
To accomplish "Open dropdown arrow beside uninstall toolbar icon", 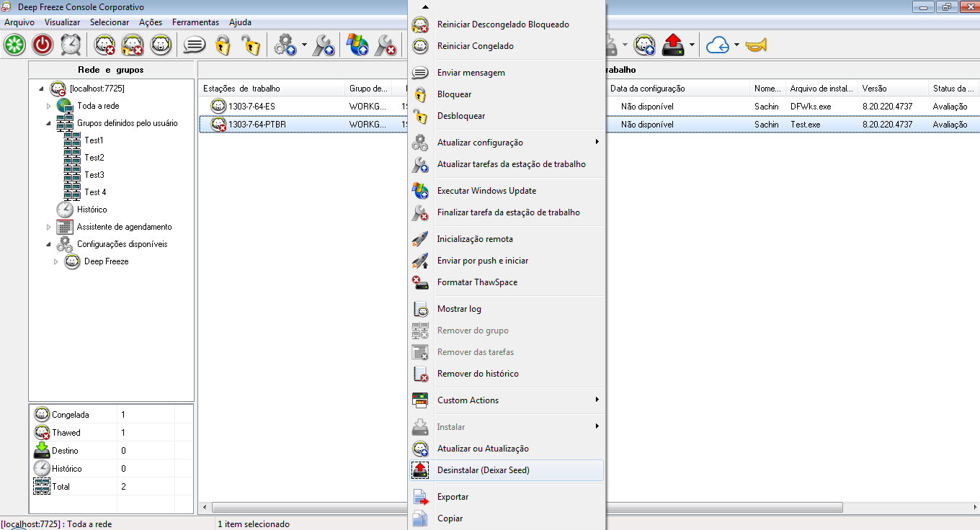I will (692, 45).
